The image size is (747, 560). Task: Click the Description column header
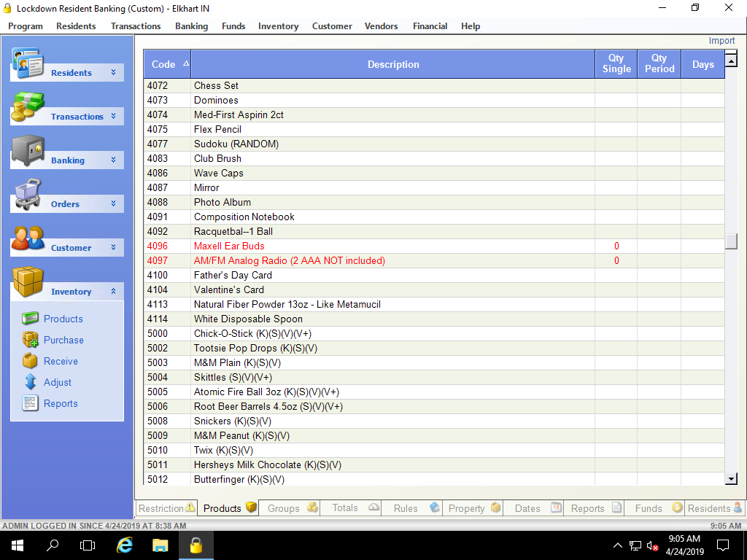[x=393, y=64]
